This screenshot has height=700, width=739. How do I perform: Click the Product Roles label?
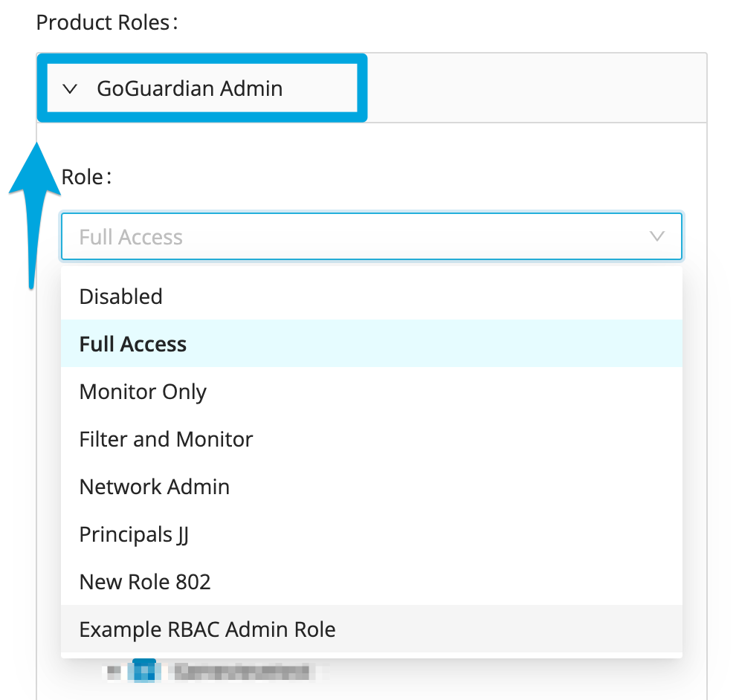pyautogui.click(x=107, y=22)
